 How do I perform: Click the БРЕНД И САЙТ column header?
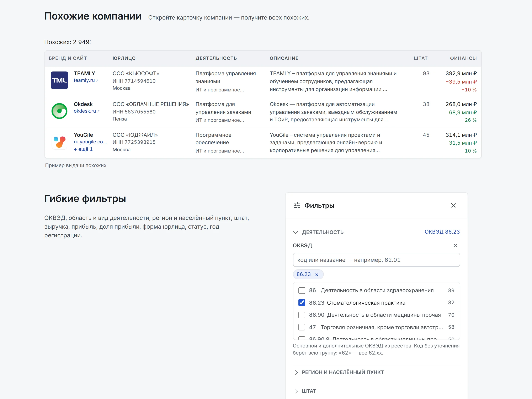68,58
